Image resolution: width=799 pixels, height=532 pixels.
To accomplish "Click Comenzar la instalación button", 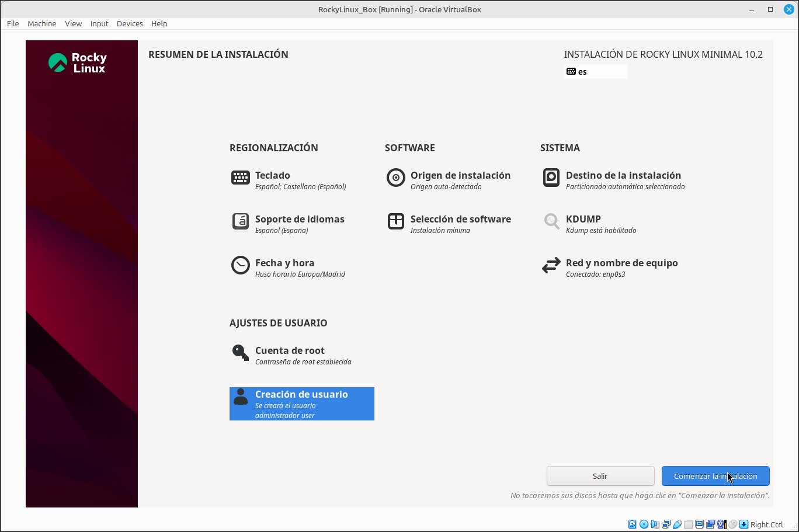I will click(715, 476).
